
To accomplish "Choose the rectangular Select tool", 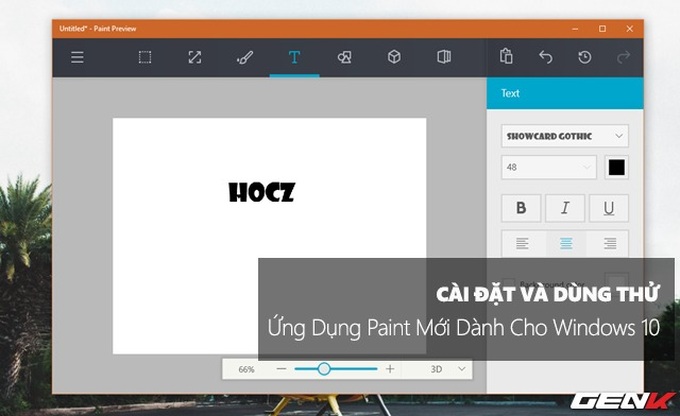I will (x=145, y=57).
